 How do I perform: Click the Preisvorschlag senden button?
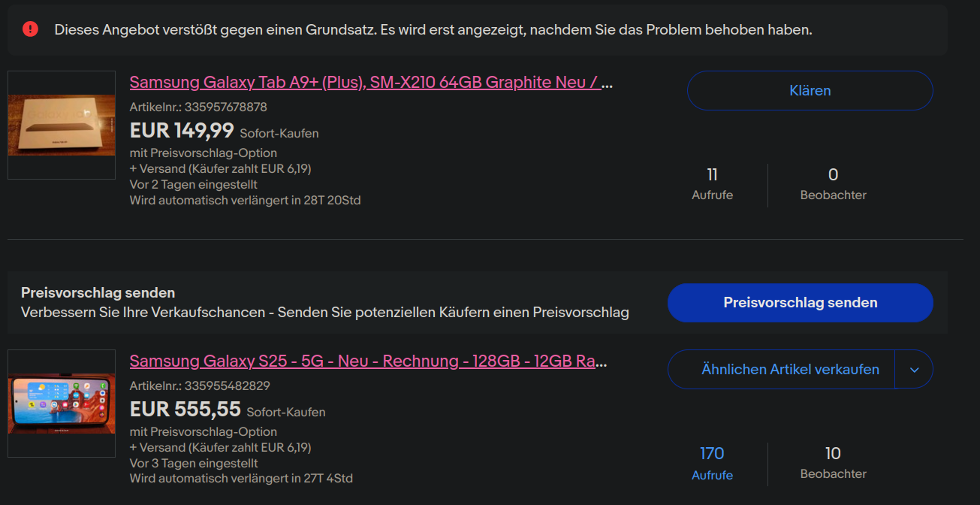click(x=800, y=302)
